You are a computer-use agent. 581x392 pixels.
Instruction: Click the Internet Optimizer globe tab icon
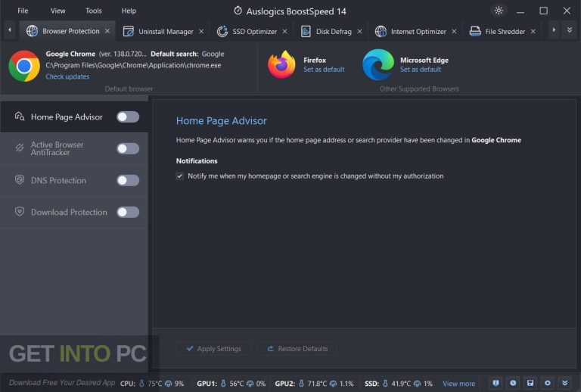click(x=381, y=32)
